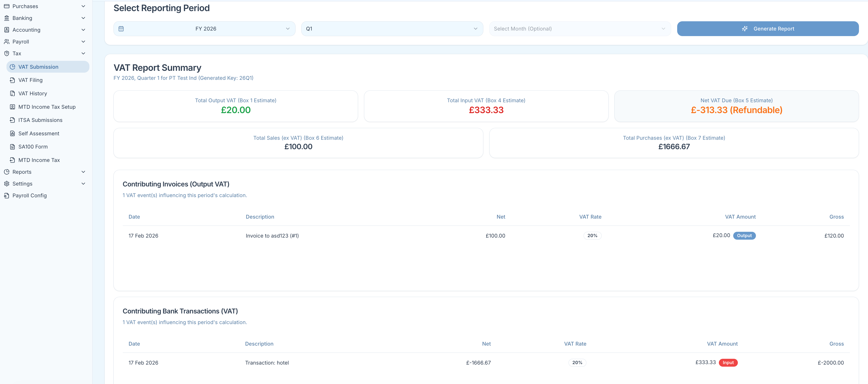Click the Input badge on the hotel transaction
This screenshot has width=868, height=384.
pos(728,363)
